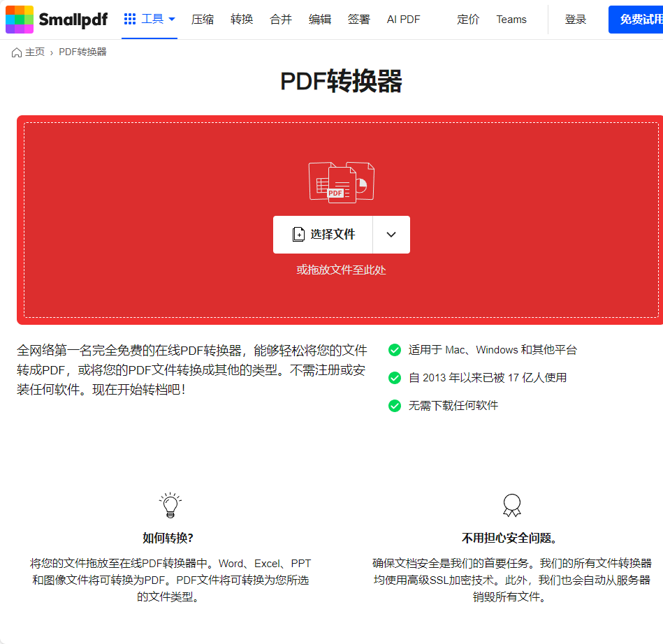Click the Smallpdf brand name text

pos(73,20)
